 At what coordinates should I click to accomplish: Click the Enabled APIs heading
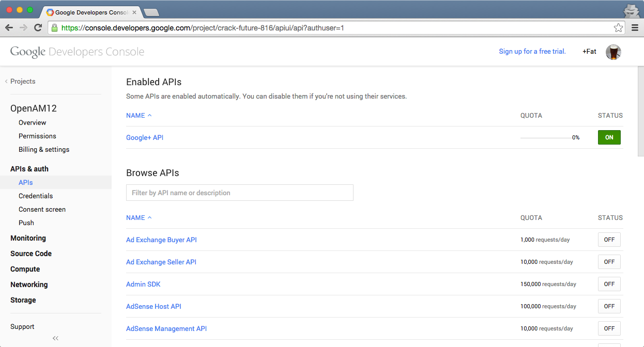click(x=154, y=82)
